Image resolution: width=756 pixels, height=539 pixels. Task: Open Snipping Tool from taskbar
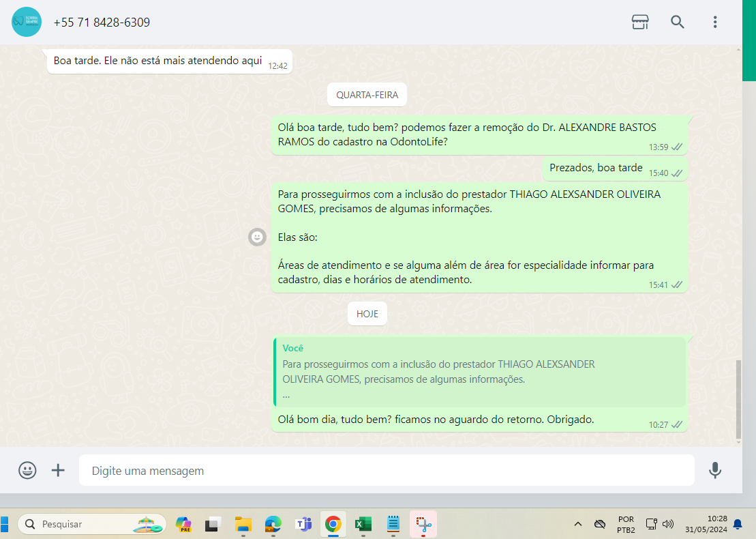pos(423,524)
